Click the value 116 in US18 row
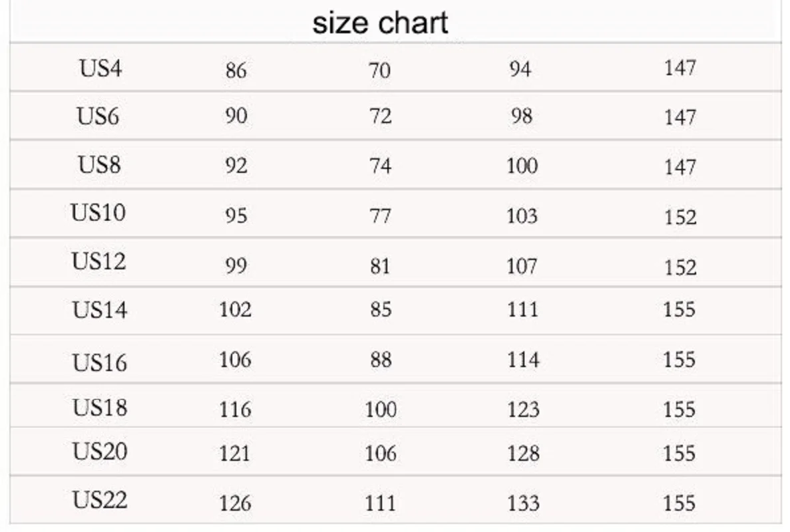Viewport: 790px width, 532px height. point(235,409)
